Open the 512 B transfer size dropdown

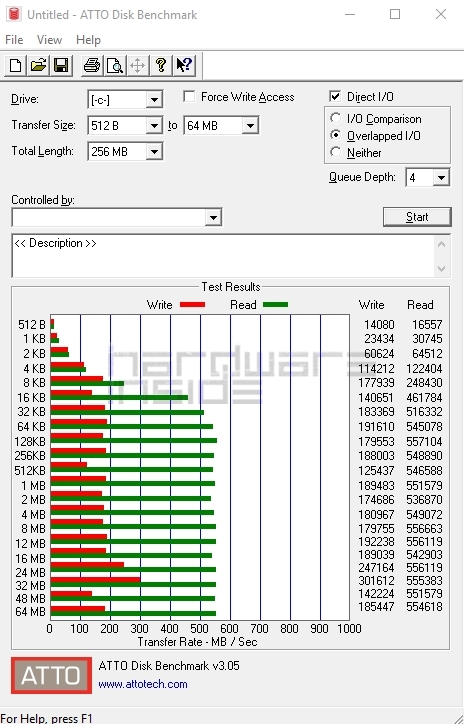(154, 126)
